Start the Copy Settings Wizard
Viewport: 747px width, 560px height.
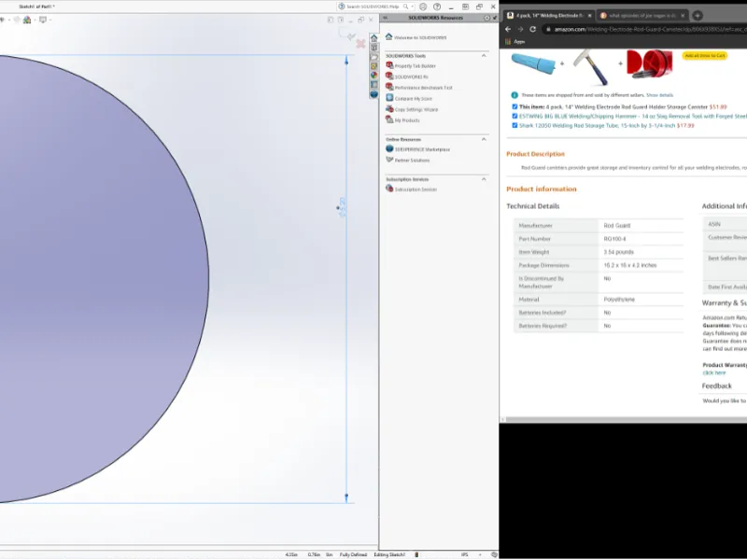412,109
